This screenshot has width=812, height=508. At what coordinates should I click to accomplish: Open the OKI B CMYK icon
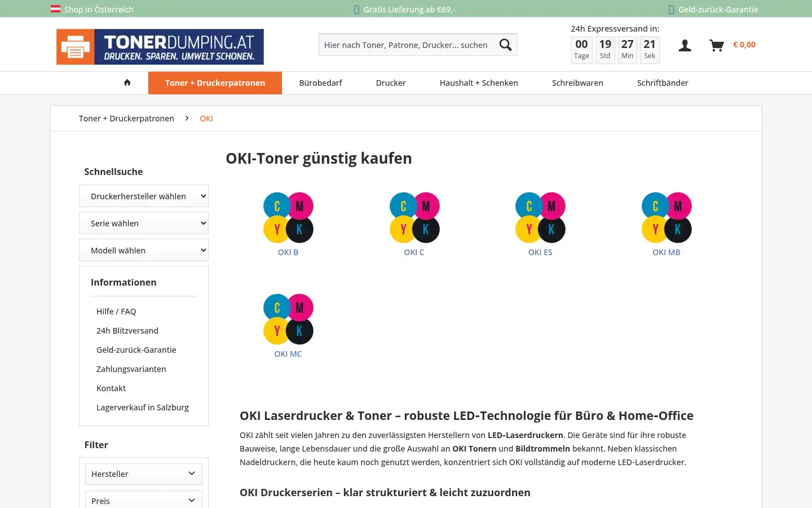(288, 218)
